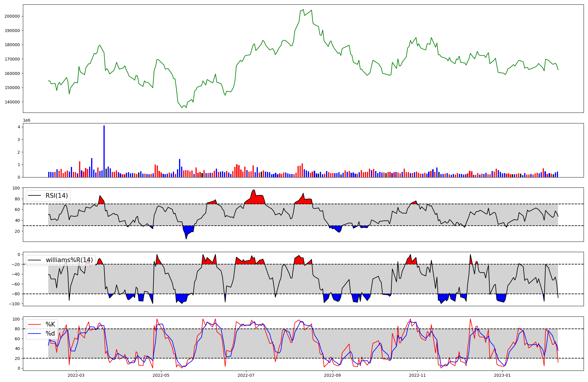The image size is (588, 382).
Task: Click the 2022-09 x-axis date label
Action: [333, 375]
